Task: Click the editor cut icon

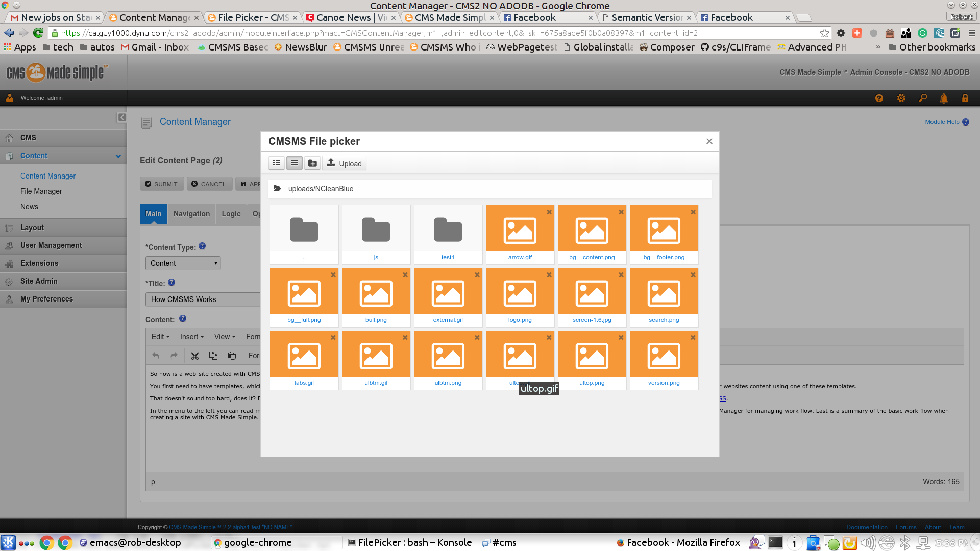Action: pos(194,356)
